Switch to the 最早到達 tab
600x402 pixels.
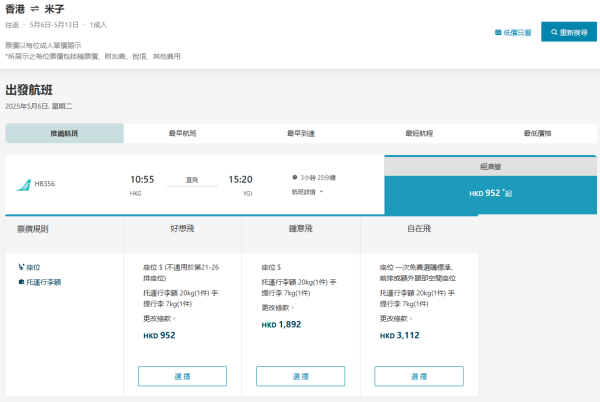click(301, 133)
